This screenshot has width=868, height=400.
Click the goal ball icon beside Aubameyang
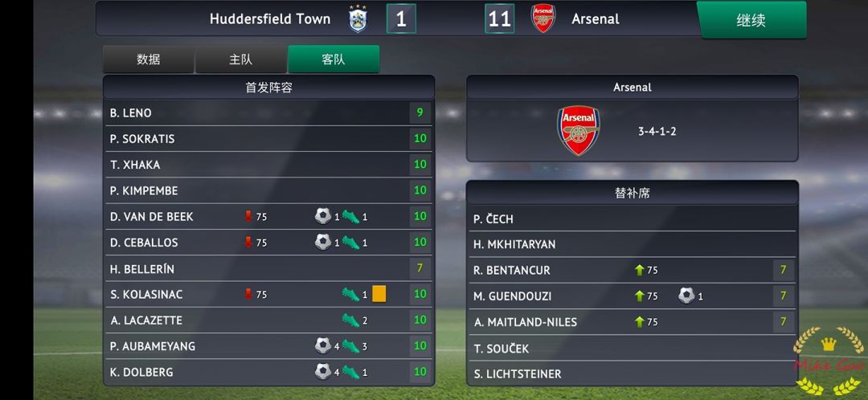(322, 346)
